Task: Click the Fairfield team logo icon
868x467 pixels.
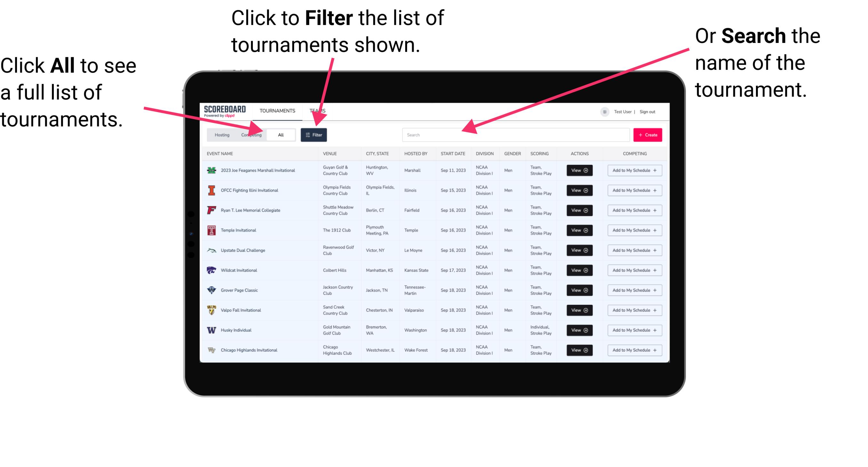Action: [210, 211]
